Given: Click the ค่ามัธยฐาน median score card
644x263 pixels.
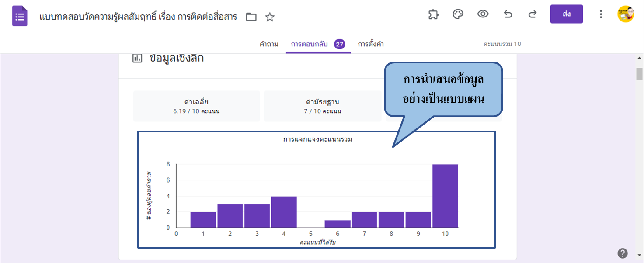Looking at the screenshot, I should 323,106.
